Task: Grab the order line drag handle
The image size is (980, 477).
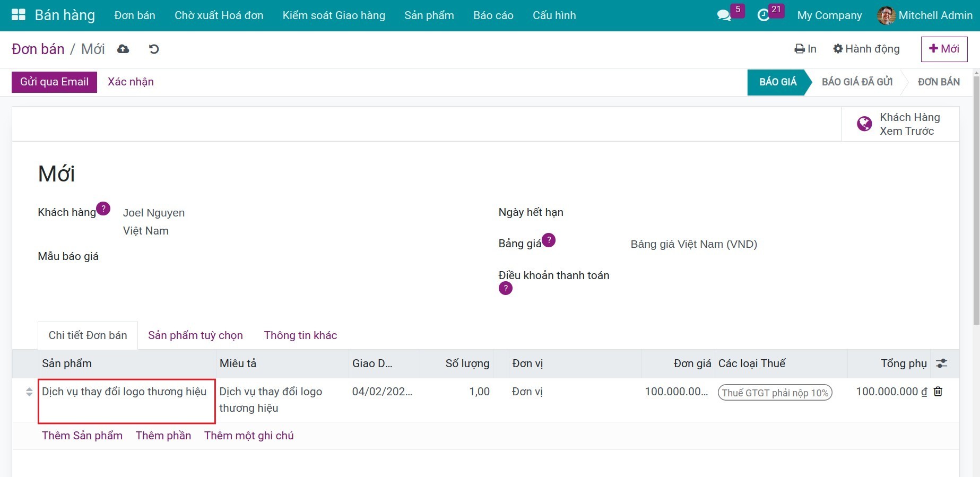Action: pos(29,392)
